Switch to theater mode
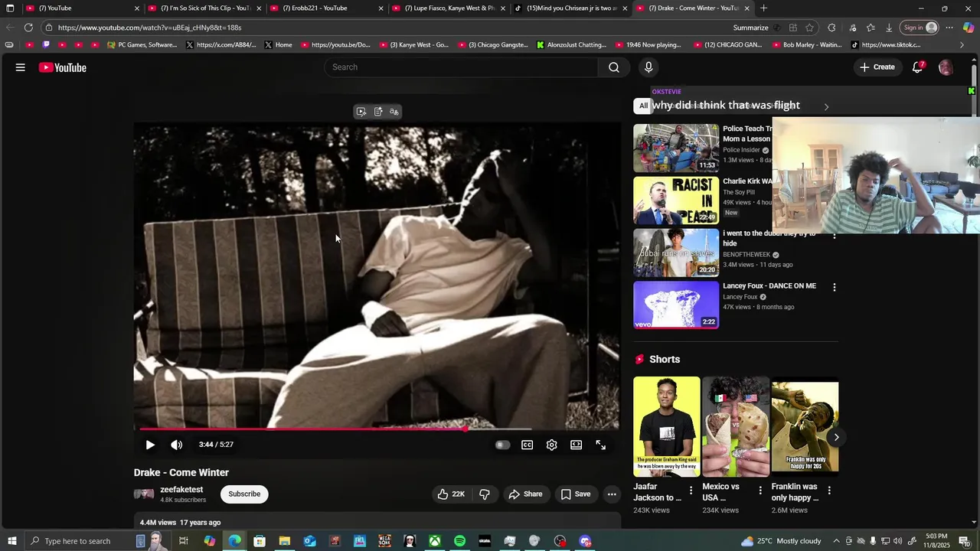Screen dimensions: 980x551 576,445
